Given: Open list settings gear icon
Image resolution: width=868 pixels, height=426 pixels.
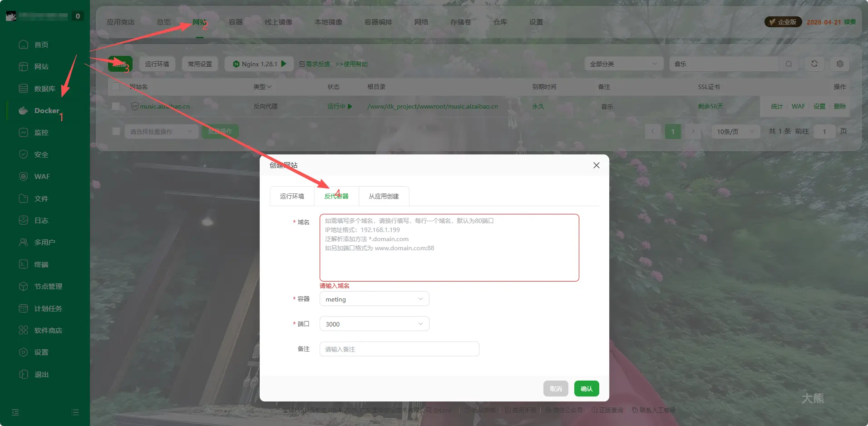Looking at the screenshot, I should coord(840,64).
